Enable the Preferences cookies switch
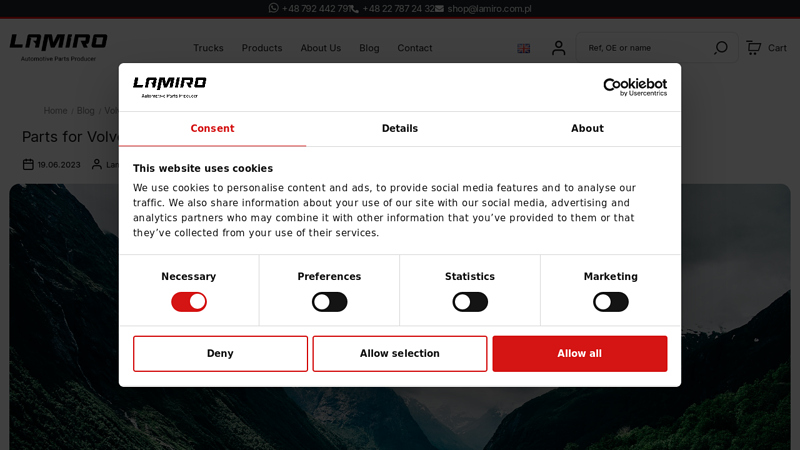Image resolution: width=800 pixels, height=450 pixels. coord(329,302)
